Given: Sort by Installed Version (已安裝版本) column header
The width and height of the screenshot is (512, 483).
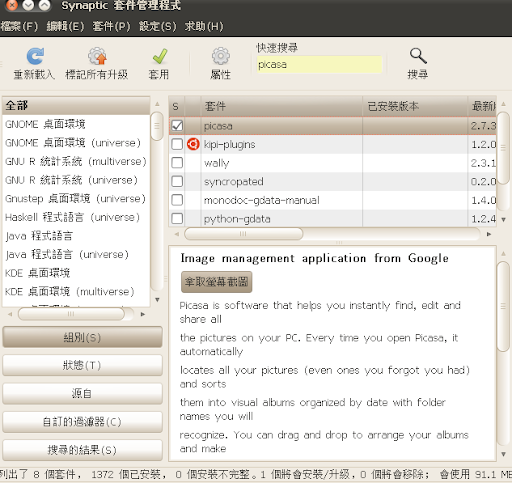Looking at the screenshot, I should [415, 106].
